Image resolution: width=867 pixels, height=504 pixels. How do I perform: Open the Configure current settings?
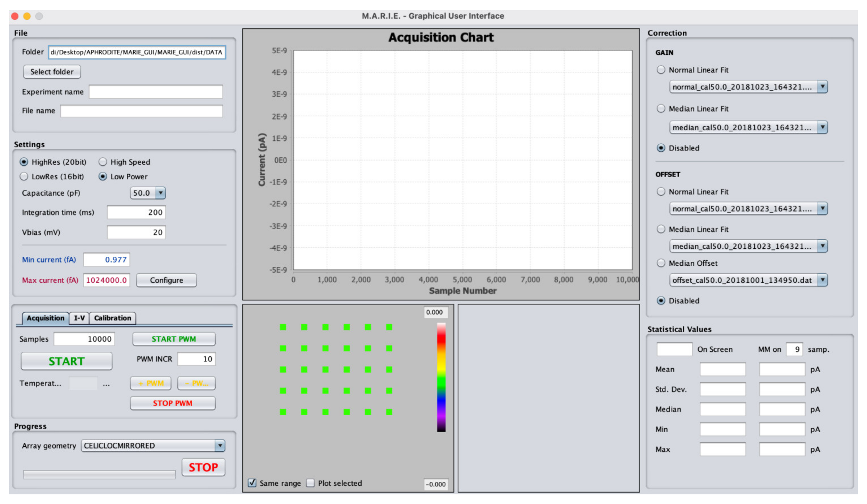pyautogui.click(x=166, y=280)
